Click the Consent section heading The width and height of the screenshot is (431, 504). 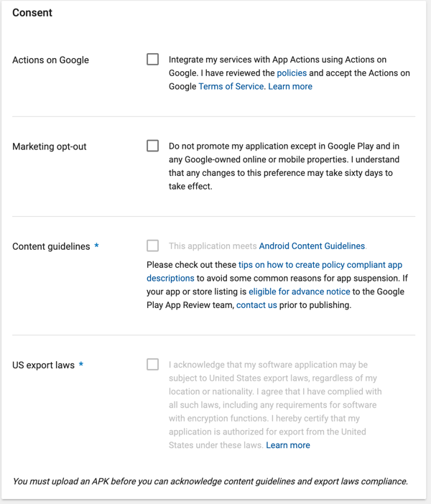pos(32,12)
